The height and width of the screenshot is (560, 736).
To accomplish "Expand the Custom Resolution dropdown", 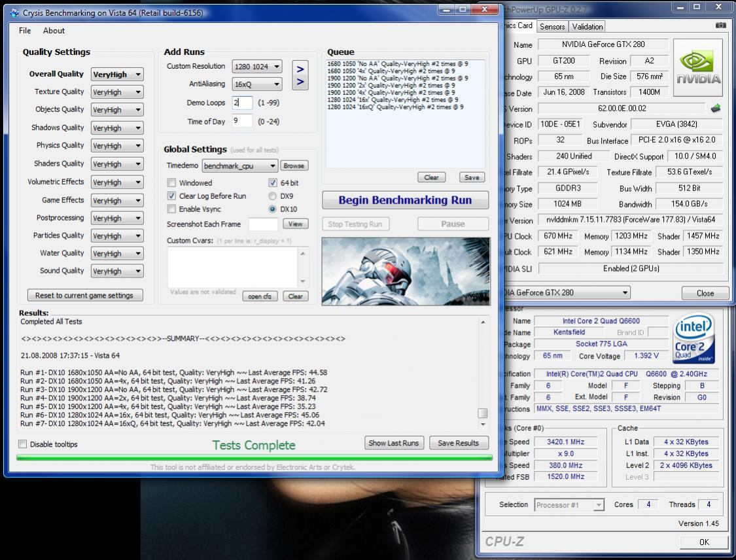I will click(256, 67).
